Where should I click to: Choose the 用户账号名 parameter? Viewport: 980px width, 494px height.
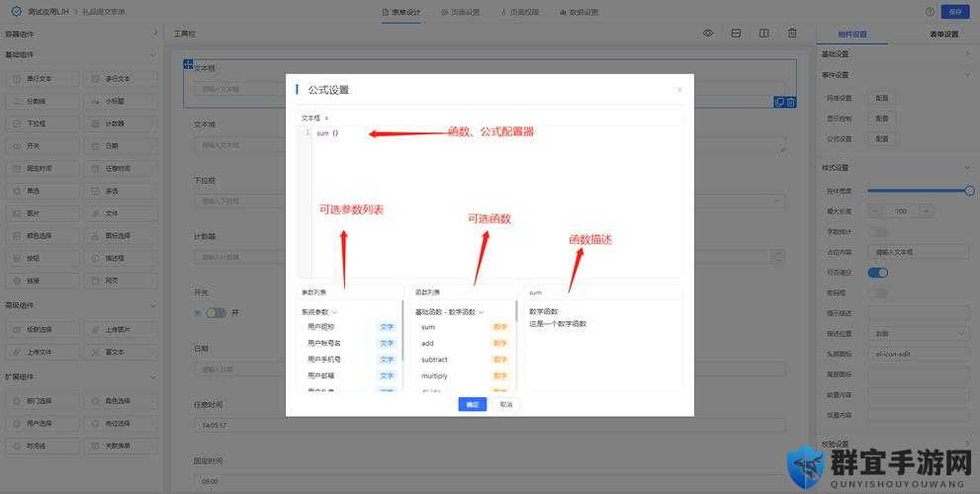click(350, 343)
